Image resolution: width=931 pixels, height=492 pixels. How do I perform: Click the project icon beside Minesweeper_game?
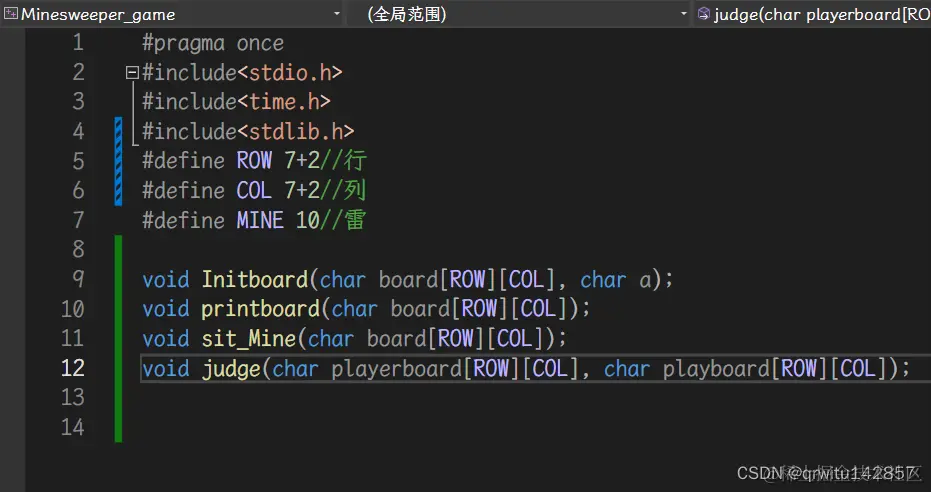point(11,14)
